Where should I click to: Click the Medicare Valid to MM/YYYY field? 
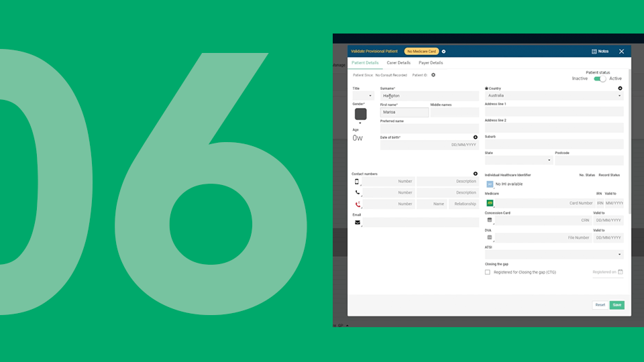tap(614, 203)
